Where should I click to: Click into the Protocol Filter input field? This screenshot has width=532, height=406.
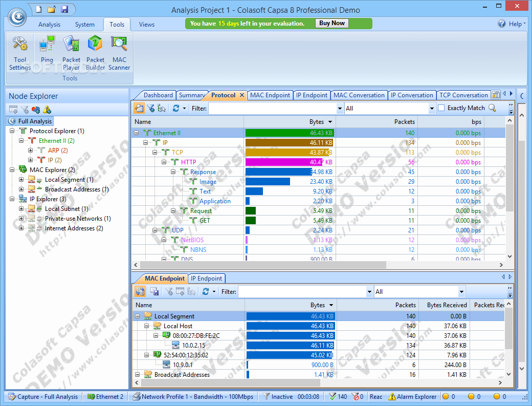point(273,109)
